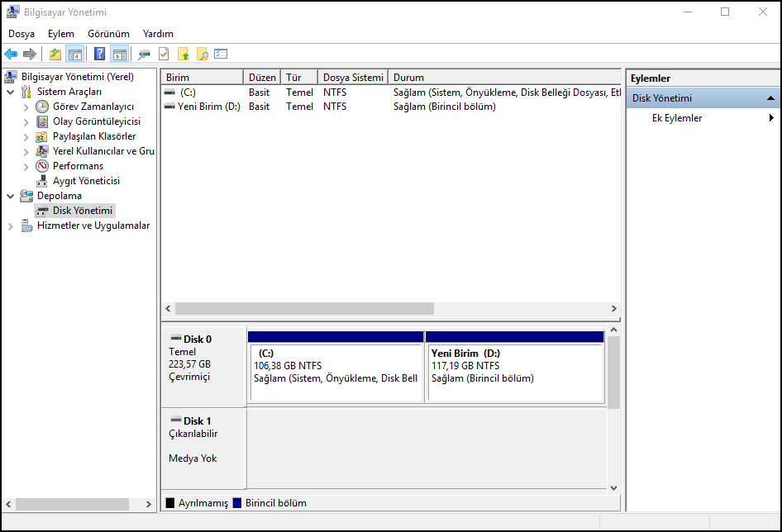Click the Disk 0 drive icon
This screenshot has height=532, width=782.
[175, 338]
